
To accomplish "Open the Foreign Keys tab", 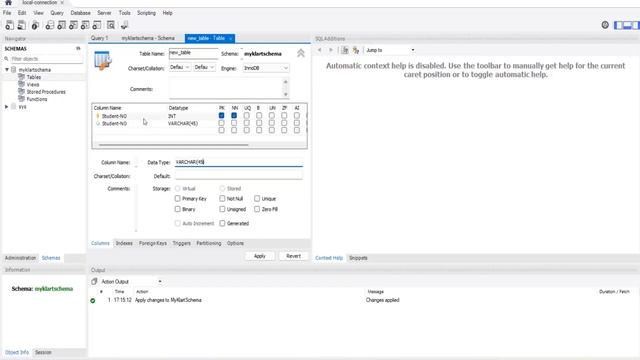I will click(153, 243).
